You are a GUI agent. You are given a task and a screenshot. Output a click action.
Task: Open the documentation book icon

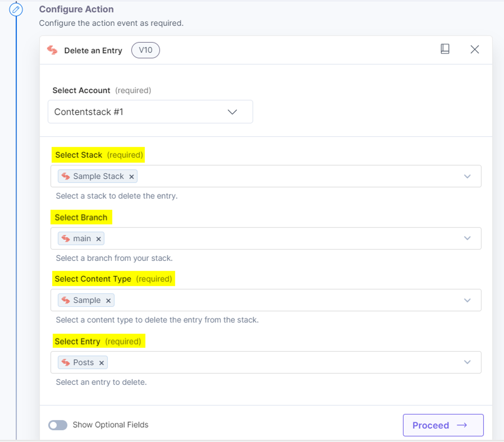[x=445, y=49]
